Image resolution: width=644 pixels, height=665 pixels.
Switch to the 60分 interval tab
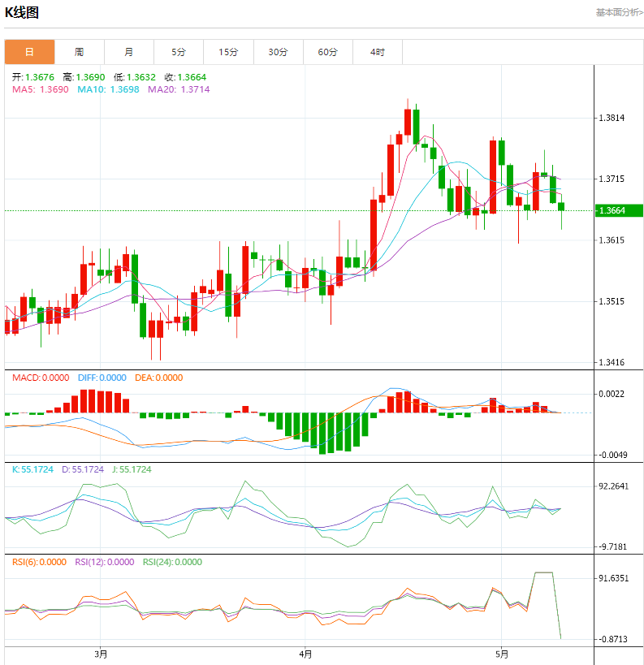[328, 52]
